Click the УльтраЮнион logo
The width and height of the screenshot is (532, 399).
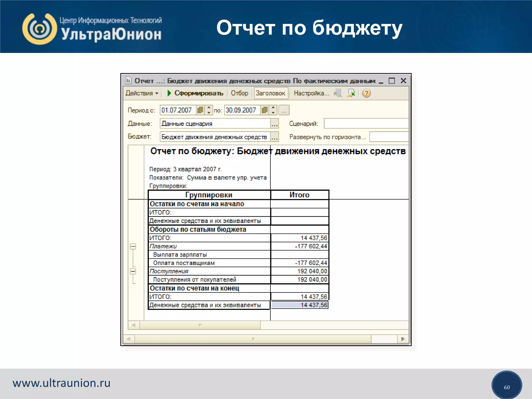pyautogui.click(x=92, y=29)
